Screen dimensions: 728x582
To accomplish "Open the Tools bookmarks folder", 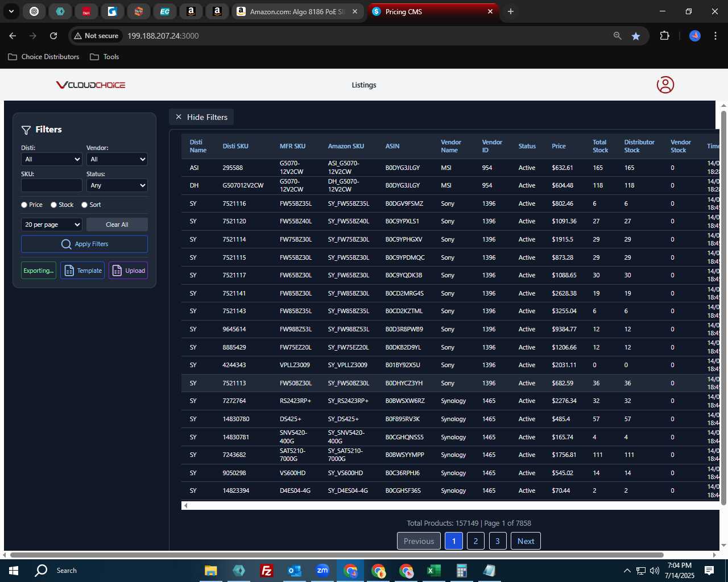I will coord(105,57).
